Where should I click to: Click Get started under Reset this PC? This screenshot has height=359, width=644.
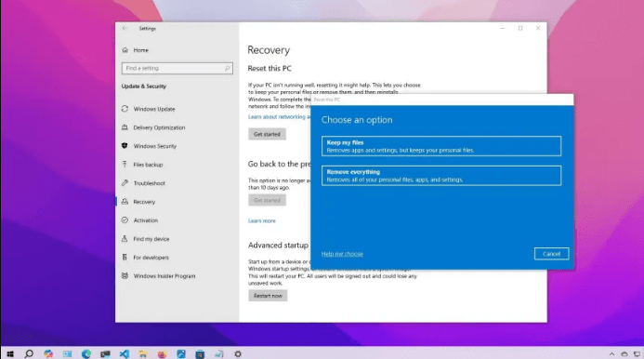(x=267, y=134)
